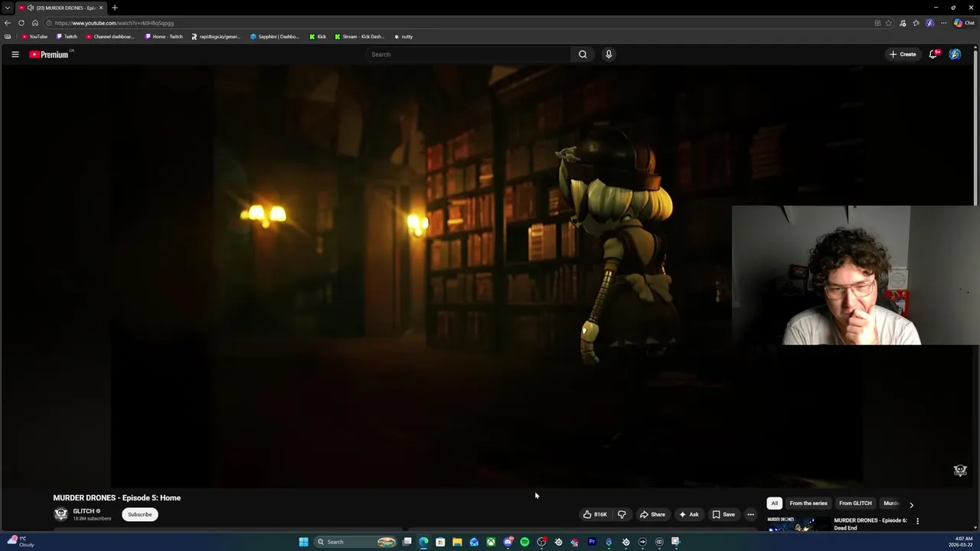Open YouTube account avatar menu
Viewport: 980px width, 551px height.
point(955,54)
